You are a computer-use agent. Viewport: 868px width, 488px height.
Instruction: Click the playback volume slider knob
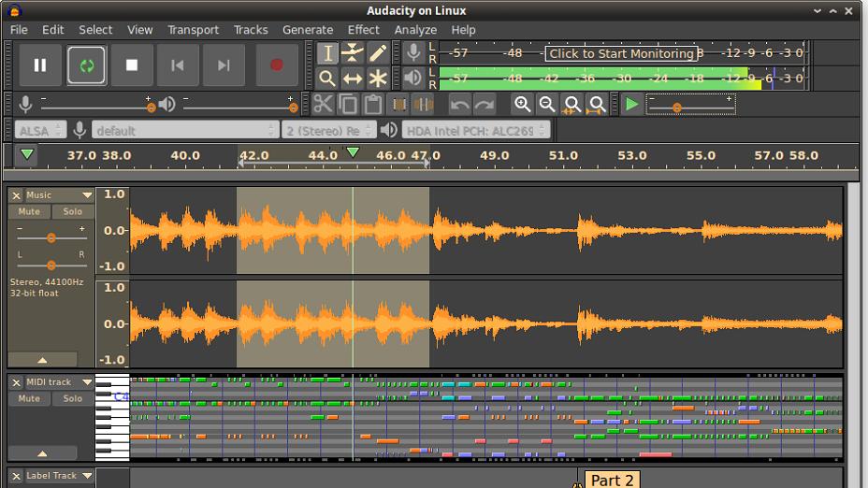(294, 108)
